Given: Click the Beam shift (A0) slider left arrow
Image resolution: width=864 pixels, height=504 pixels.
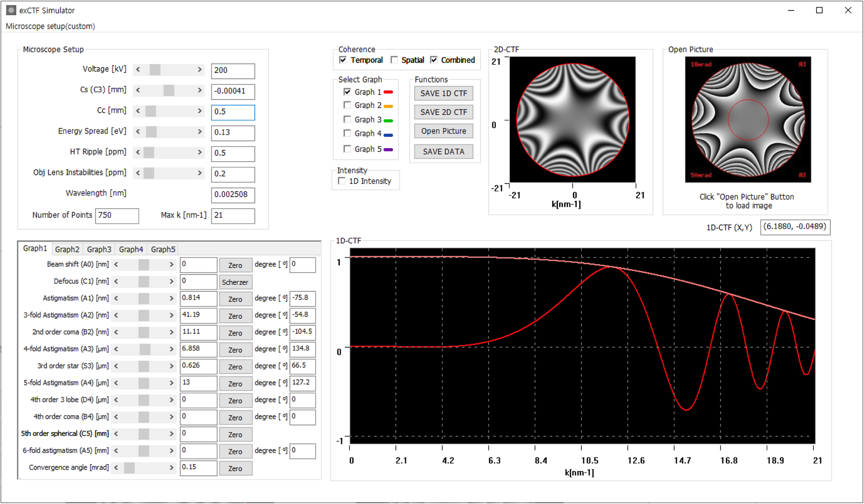Looking at the screenshot, I should 116,265.
